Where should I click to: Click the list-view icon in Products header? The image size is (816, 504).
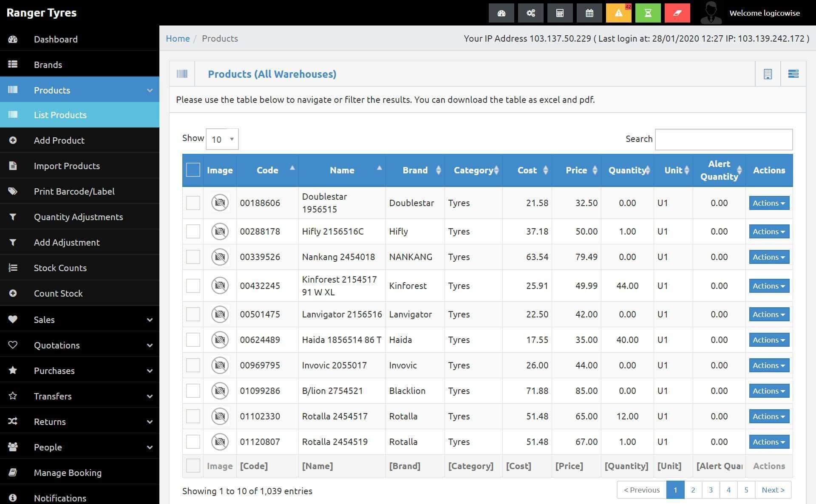click(793, 74)
